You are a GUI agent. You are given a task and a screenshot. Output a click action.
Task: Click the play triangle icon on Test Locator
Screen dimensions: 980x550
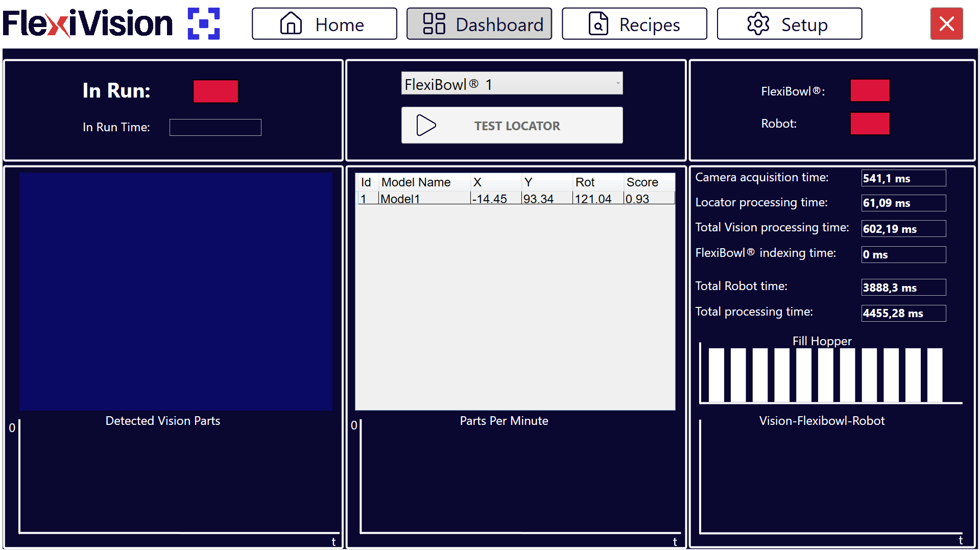pos(426,125)
